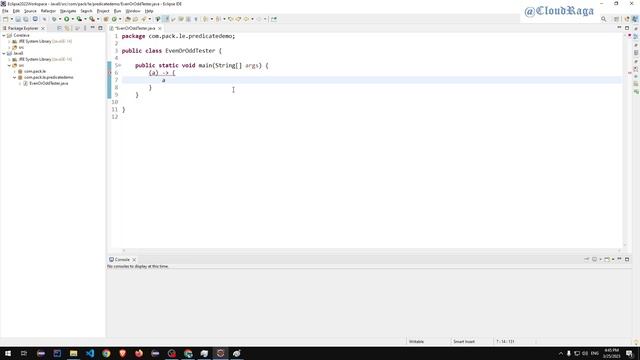Open Package Explorer View Menu icon

(85, 28)
